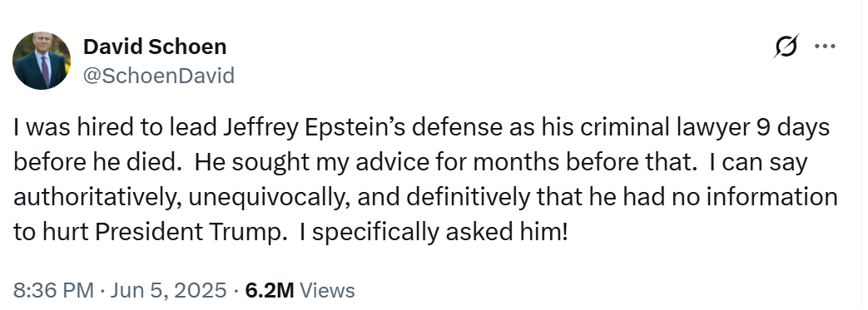Click President Trump in the tweet text

[x=187, y=233]
